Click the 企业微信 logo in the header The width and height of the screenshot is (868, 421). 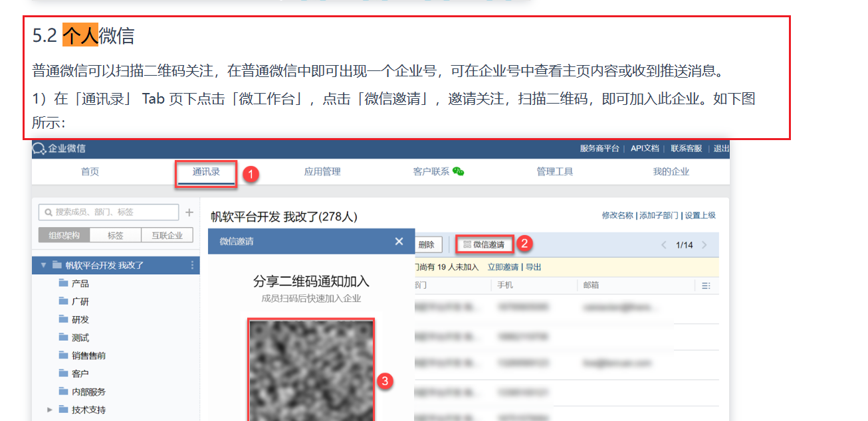coord(59,148)
